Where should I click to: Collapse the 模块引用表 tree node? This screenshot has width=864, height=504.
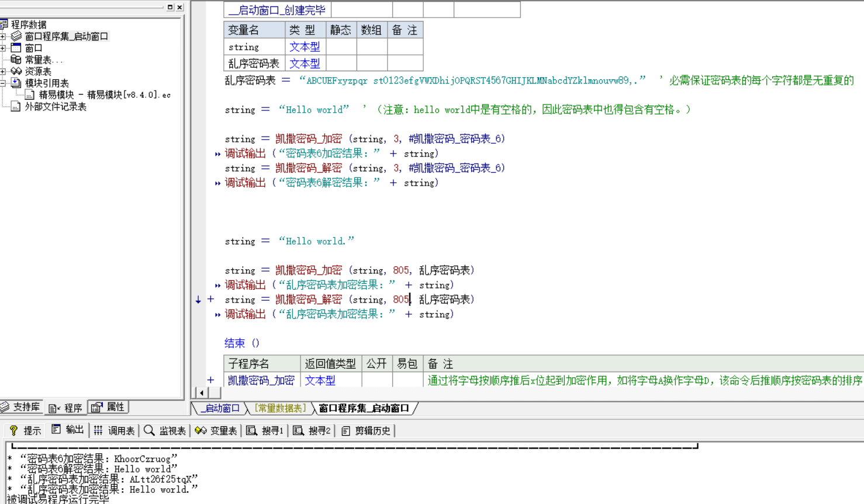3,83
